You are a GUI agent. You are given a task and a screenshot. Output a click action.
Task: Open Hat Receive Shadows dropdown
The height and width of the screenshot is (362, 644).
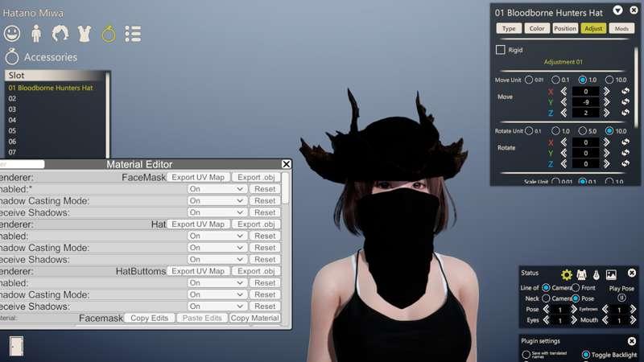click(217, 259)
